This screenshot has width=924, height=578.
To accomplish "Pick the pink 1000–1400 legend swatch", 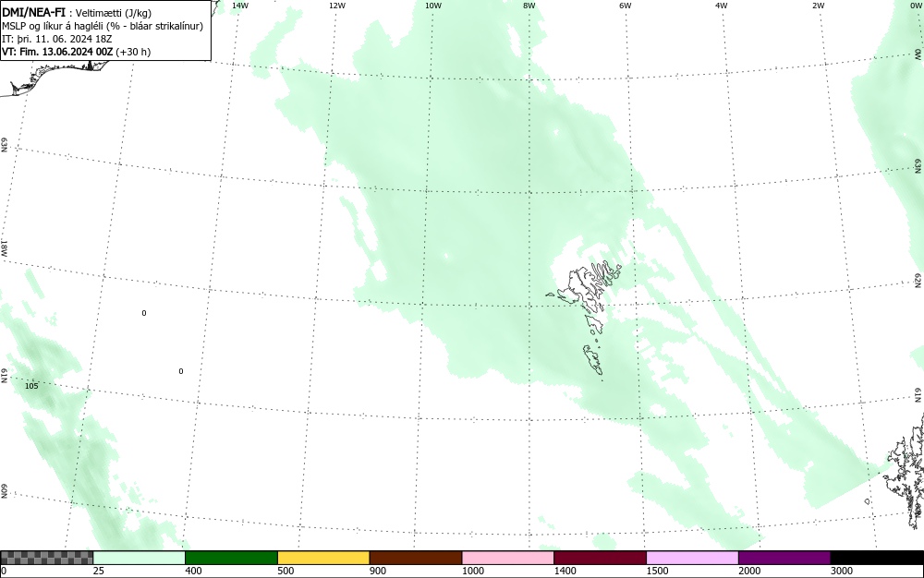I will [508, 558].
